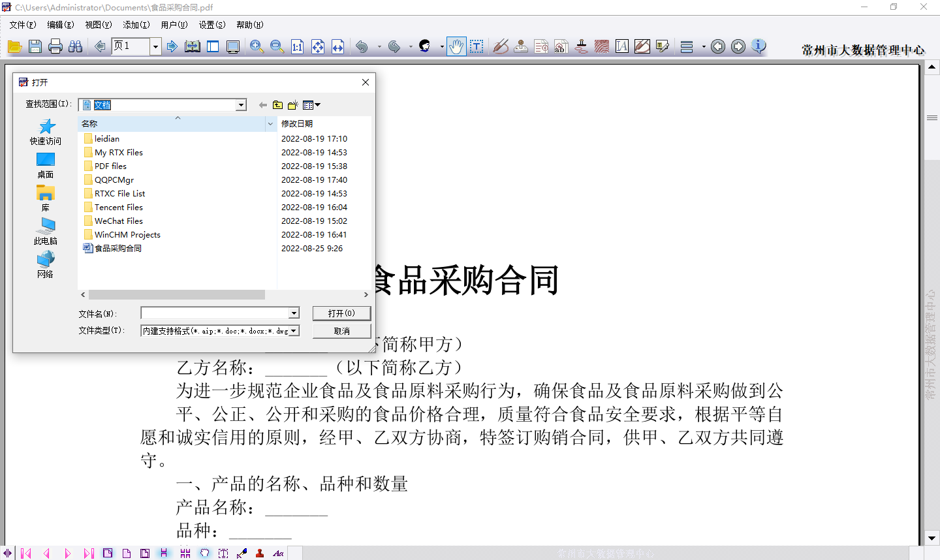Open the 设置(S) menu
940x560 pixels.
tap(211, 25)
